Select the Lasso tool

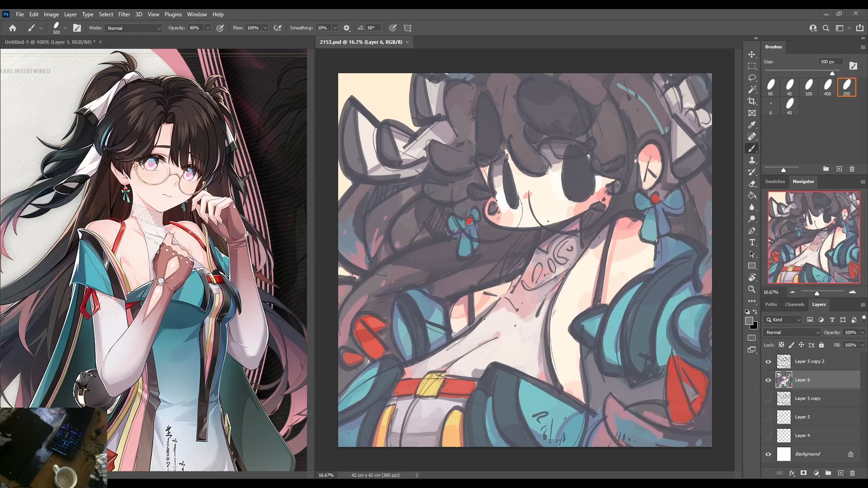(752, 78)
